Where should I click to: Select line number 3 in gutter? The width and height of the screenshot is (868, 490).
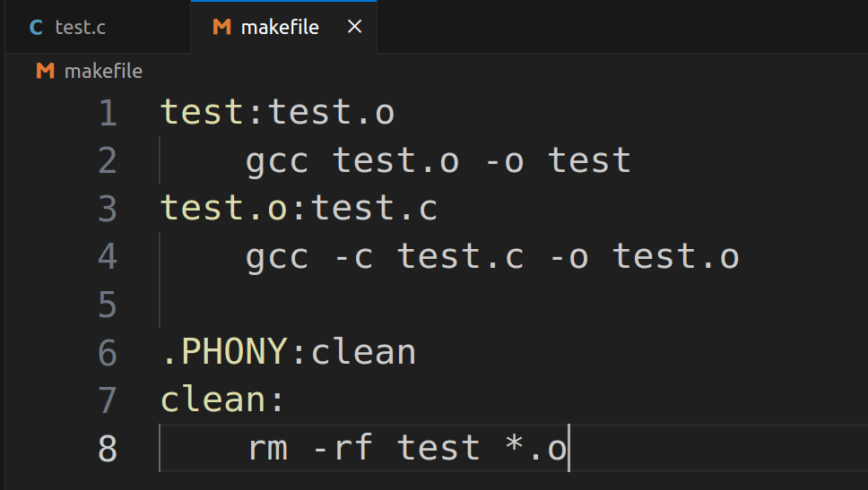click(108, 209)
